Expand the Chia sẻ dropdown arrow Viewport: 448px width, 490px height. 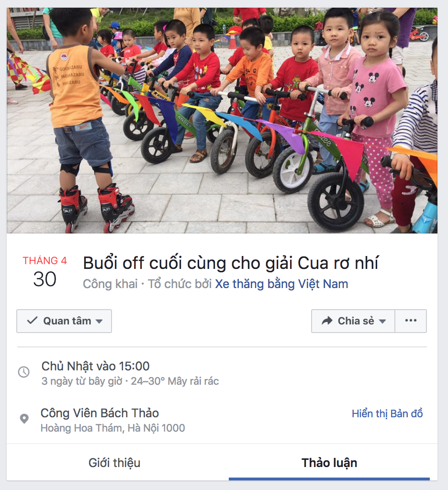(382, 321)
